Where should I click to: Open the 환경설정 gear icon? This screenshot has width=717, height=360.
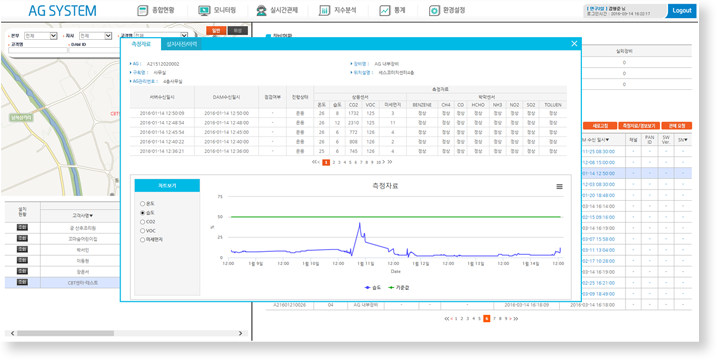coord(434,11)
